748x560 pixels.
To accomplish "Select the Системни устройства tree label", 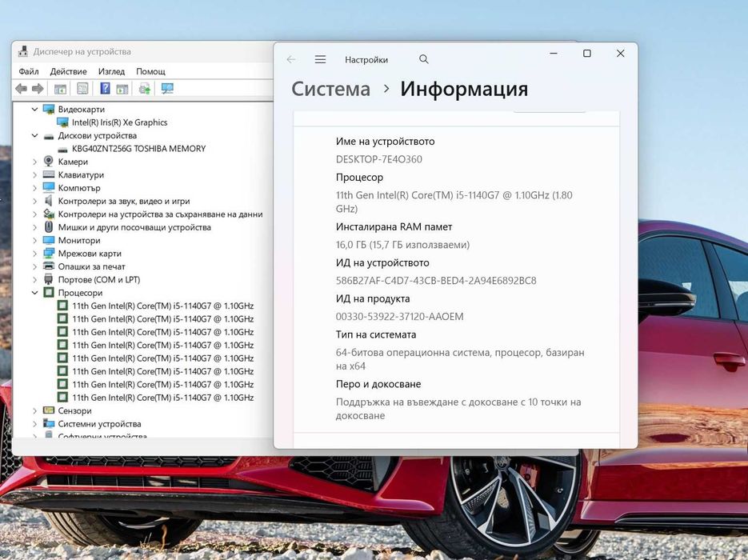I will pyautogui.click(x=99, y=423).
